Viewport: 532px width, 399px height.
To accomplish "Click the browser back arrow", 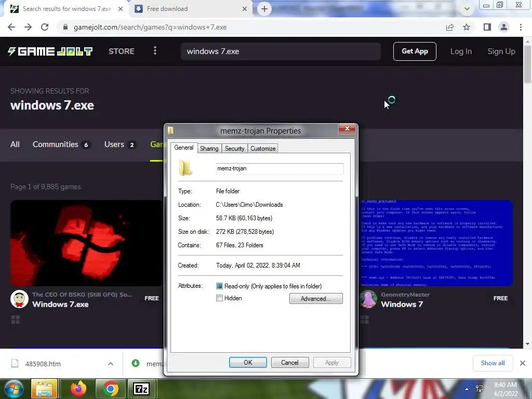I will pos(11,27).
